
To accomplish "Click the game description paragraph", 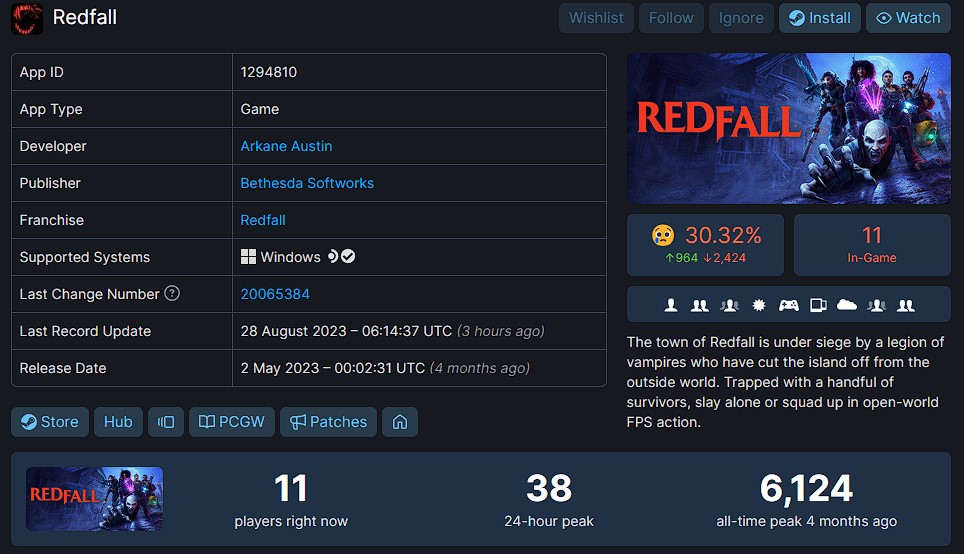I will coord(785,382).
